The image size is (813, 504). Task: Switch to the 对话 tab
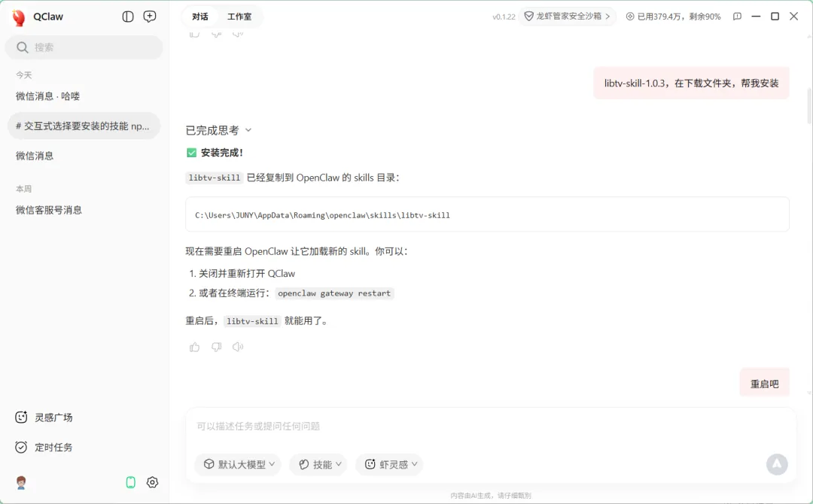click(x=200, y=17)
